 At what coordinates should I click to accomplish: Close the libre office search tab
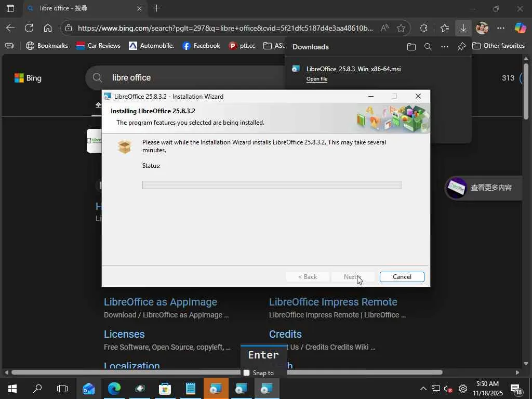coord(139,8)
